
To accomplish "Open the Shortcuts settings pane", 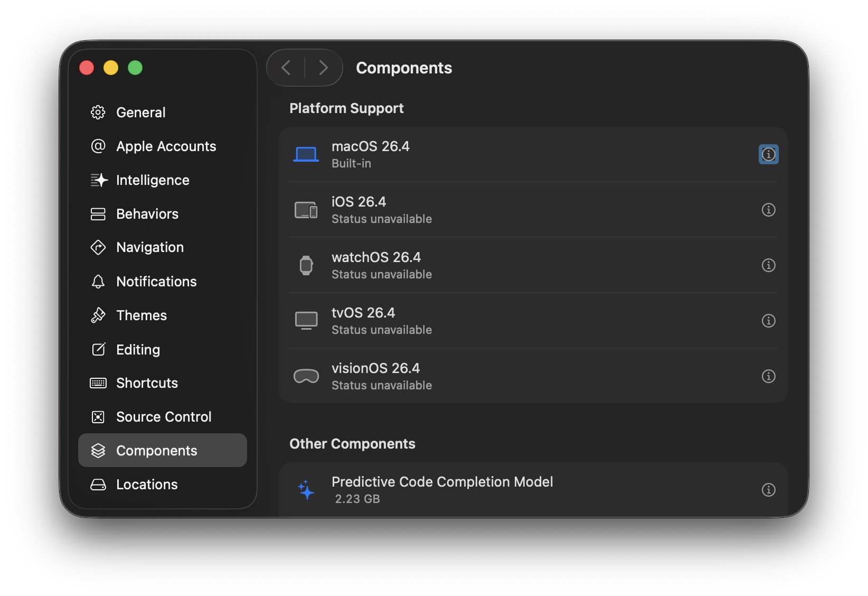I will click(163, 383).
